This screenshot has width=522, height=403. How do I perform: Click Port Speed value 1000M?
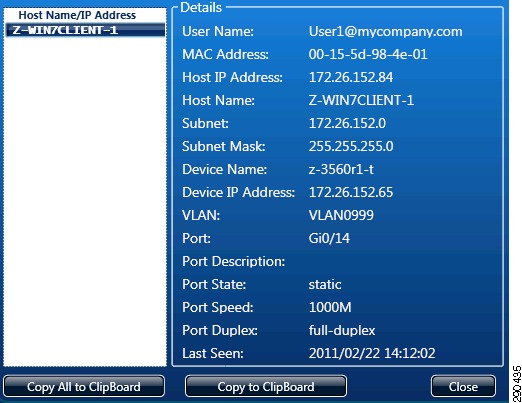point(330,307)
